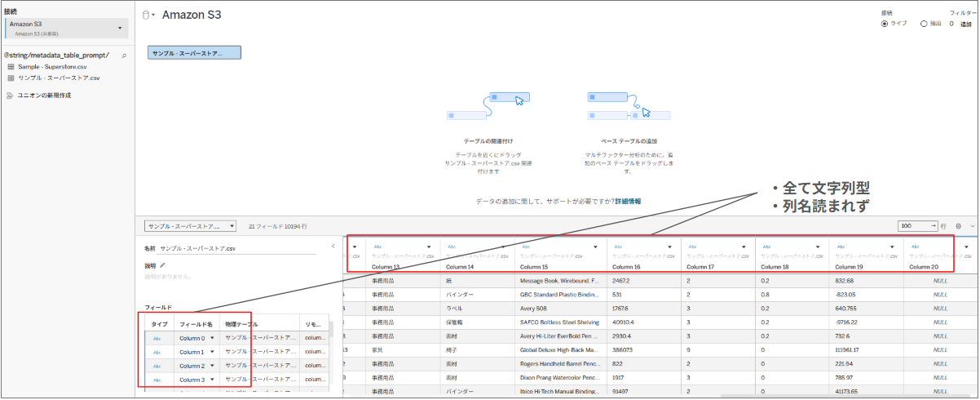Select the サンプル - スーパーストア table on the canvas
980x400 pixels.
pyautogui.click(x=195, y=52)
